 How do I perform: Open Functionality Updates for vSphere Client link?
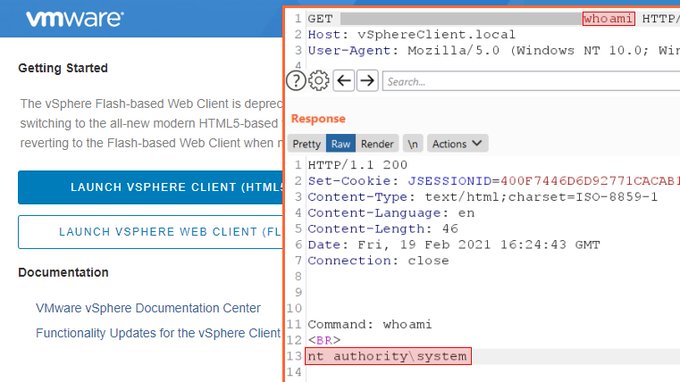tap(158, 333)
